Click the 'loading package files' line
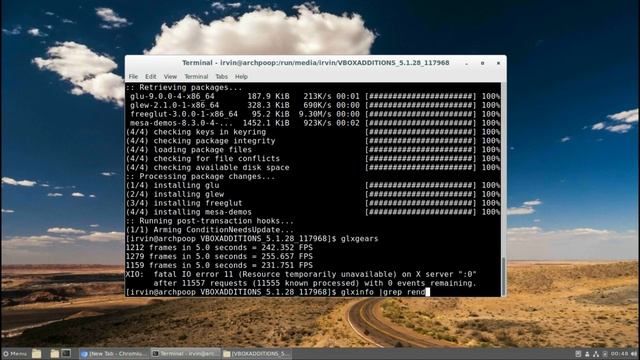This screenshot has height=360, width=640. [x=313, y=150]
